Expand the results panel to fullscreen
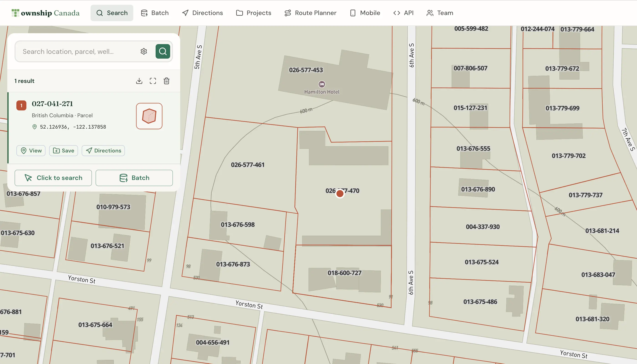This screenshot has height=364, width=637. pos(153,81)
